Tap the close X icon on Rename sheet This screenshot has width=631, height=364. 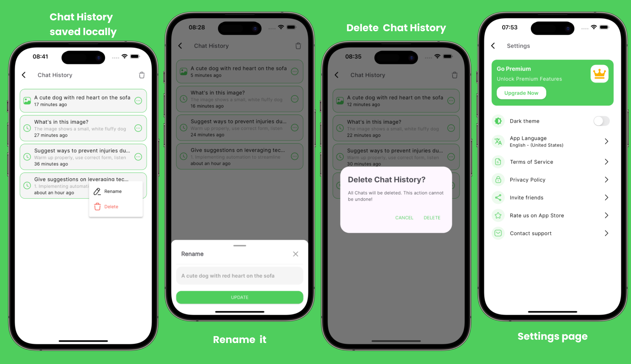coord(295,253)
